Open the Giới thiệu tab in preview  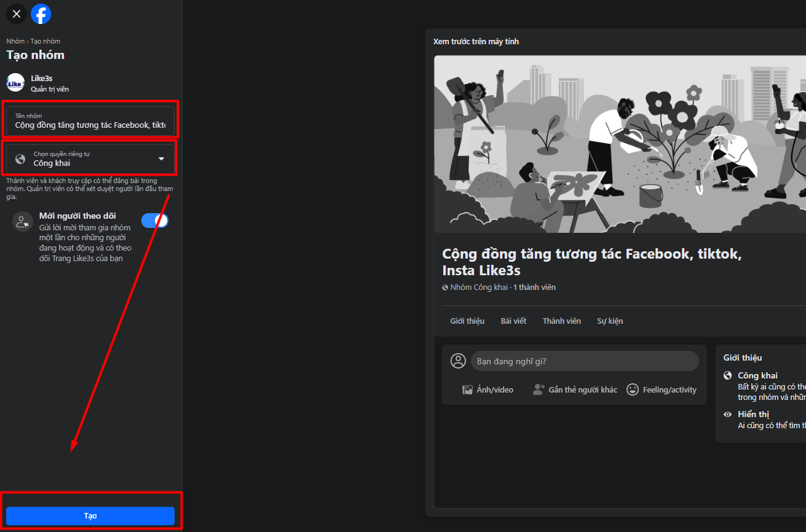[467, 321]
